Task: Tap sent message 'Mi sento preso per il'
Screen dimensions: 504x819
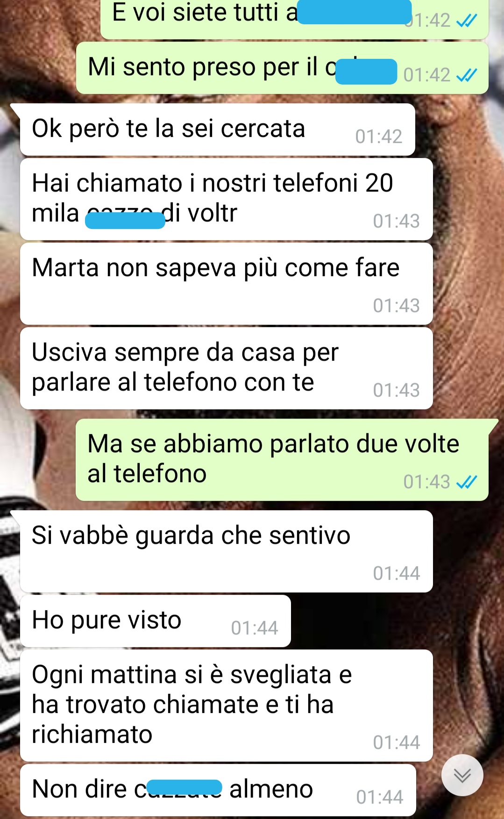Action: tap(282, 68)
